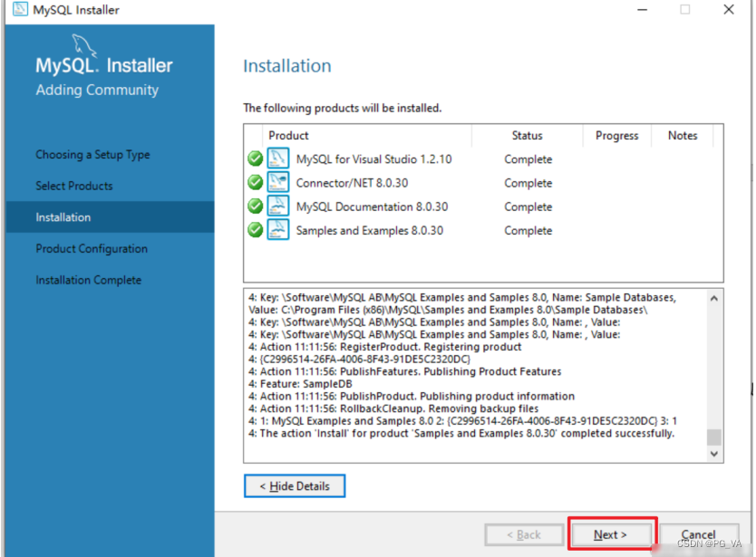The width and height of the screenshot is (756, 557).
Task: Click the Progress column header
Action: pyautogui.click(x=617, y=135)
